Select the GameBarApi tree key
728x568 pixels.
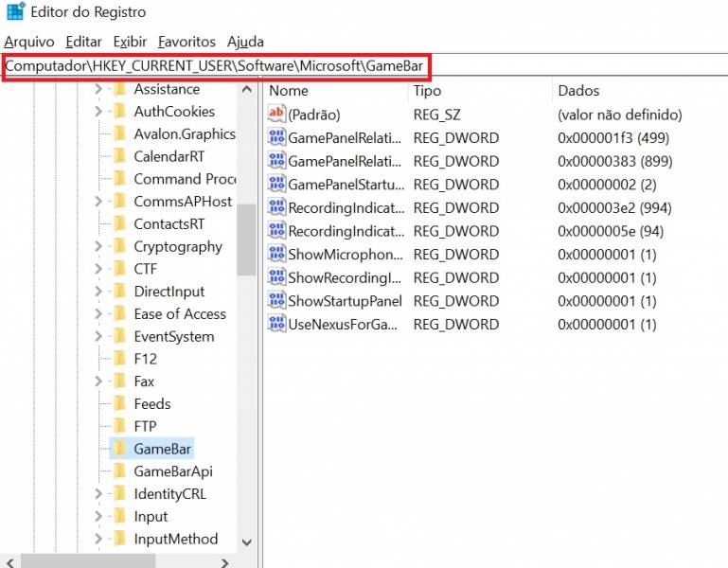(173, 471)
